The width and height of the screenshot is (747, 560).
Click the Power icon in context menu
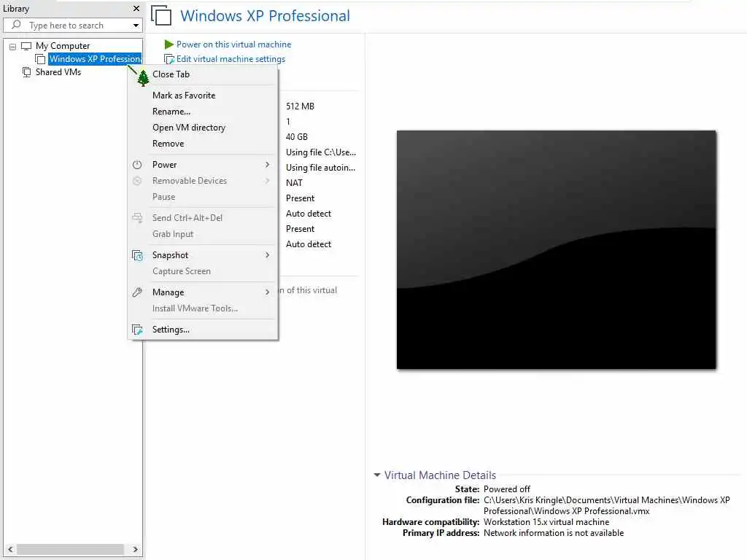[x=137, y=165]
